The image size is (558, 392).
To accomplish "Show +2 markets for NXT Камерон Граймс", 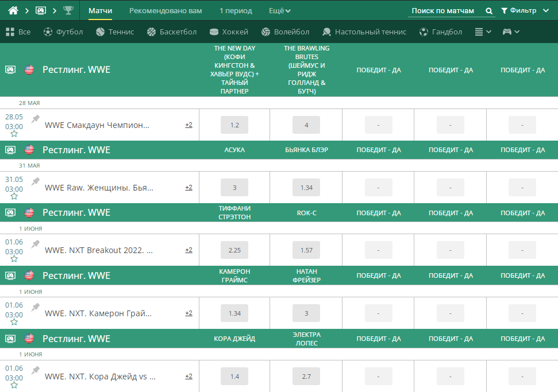I will [188, 313].
